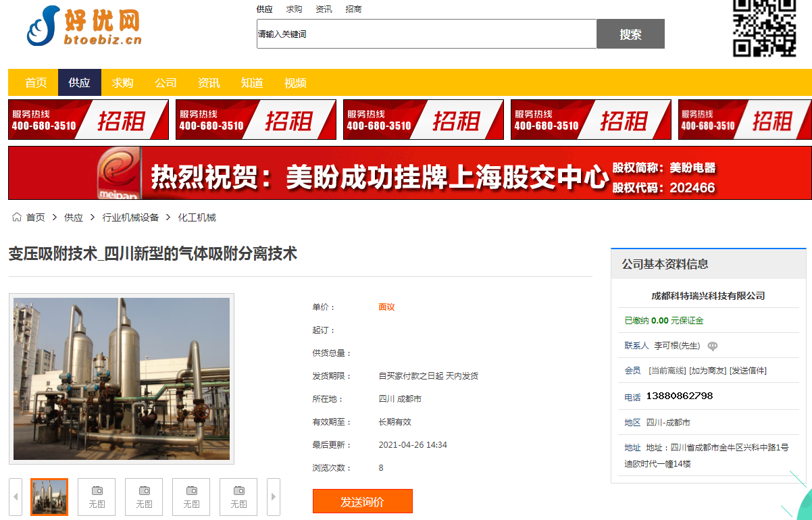Select the 求购 search category tab
Screen dimensions: 812x520
coord(294,9)
